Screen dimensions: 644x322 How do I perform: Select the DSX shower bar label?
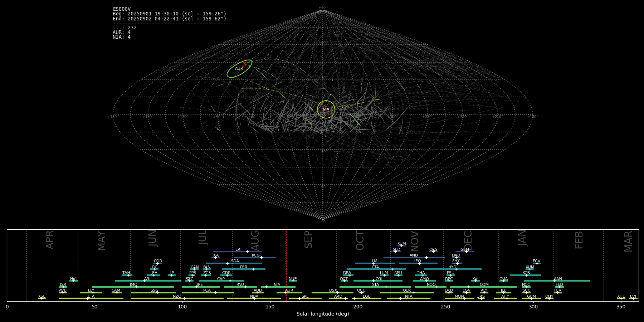[x=333, y=291]
